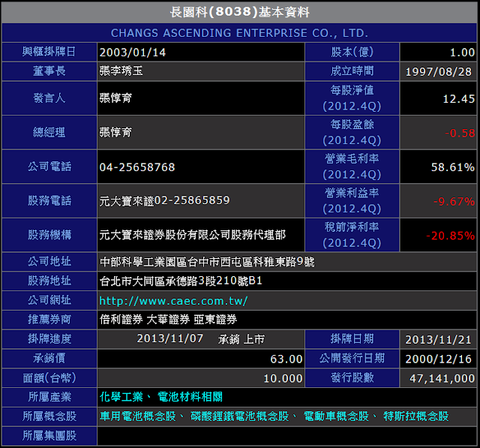480x448 pixels.
Task: Click the 公開發行日期 label
Action: tap(352, 358)
